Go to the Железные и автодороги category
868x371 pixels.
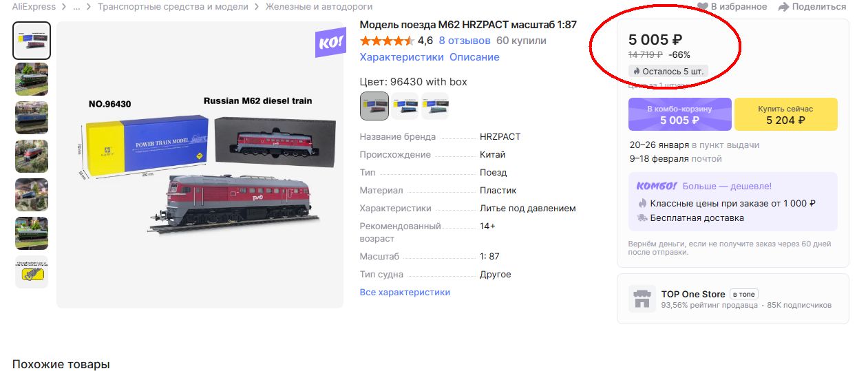coord(319,7)
